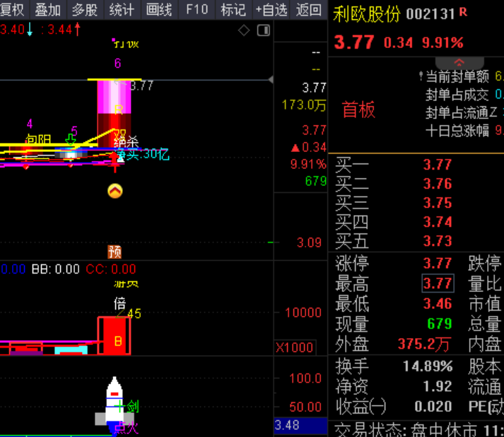The width and height of the screenshot is (504, 437).
Task: Select the 多股 toolbar item
Action: point(86,10)
